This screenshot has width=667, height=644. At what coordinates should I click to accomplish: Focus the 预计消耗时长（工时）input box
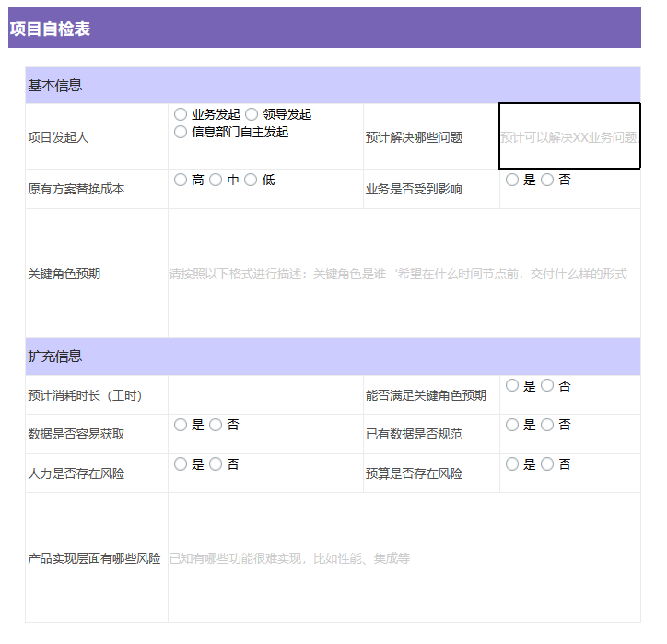[266, 394]
